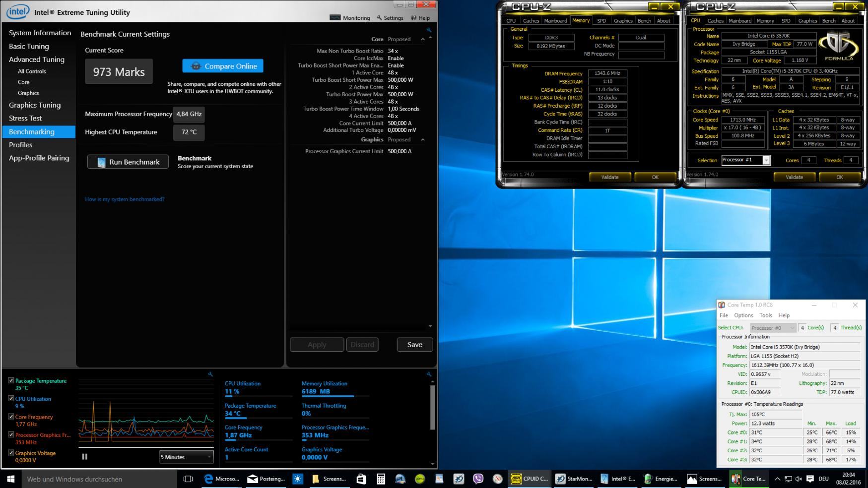Image resolution: width=868 pixels, height=488 pixels.
Task: Open the Mail app Posteingang taskbar button
Action: [266, 479]
